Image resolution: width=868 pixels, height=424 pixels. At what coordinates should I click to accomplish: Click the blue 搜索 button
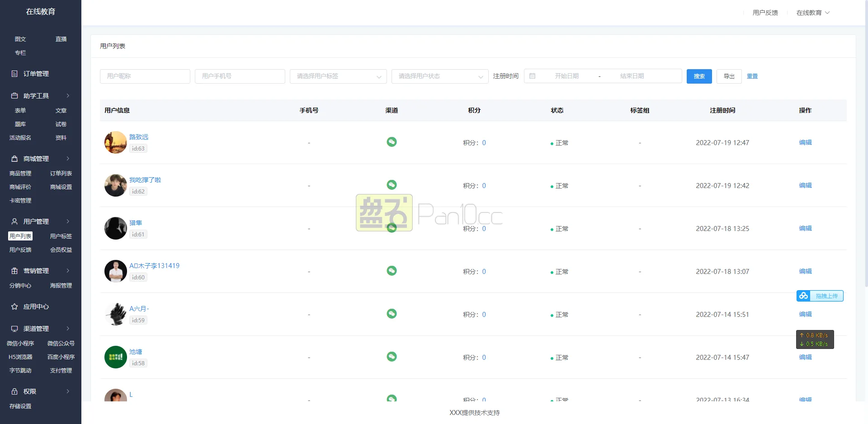tap(699, 76)
